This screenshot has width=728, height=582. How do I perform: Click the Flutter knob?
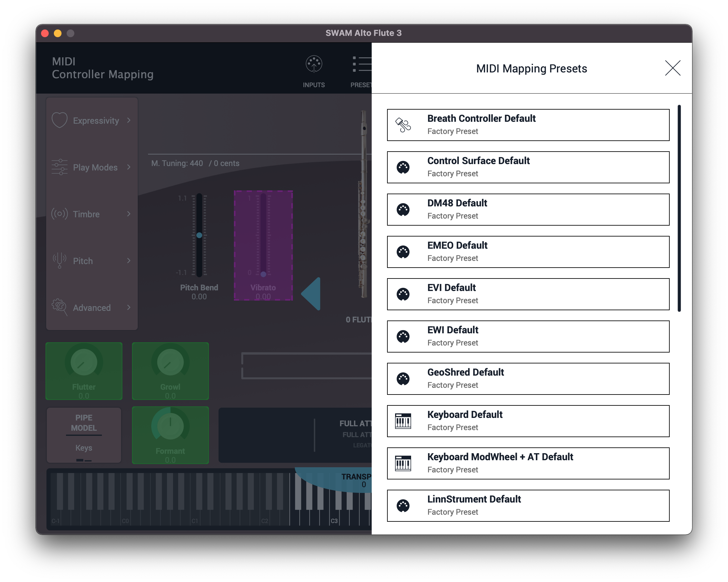pos(84,362)
